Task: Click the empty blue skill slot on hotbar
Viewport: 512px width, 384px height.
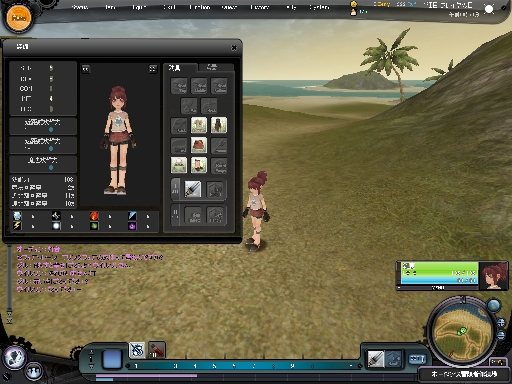Action: 112,359
